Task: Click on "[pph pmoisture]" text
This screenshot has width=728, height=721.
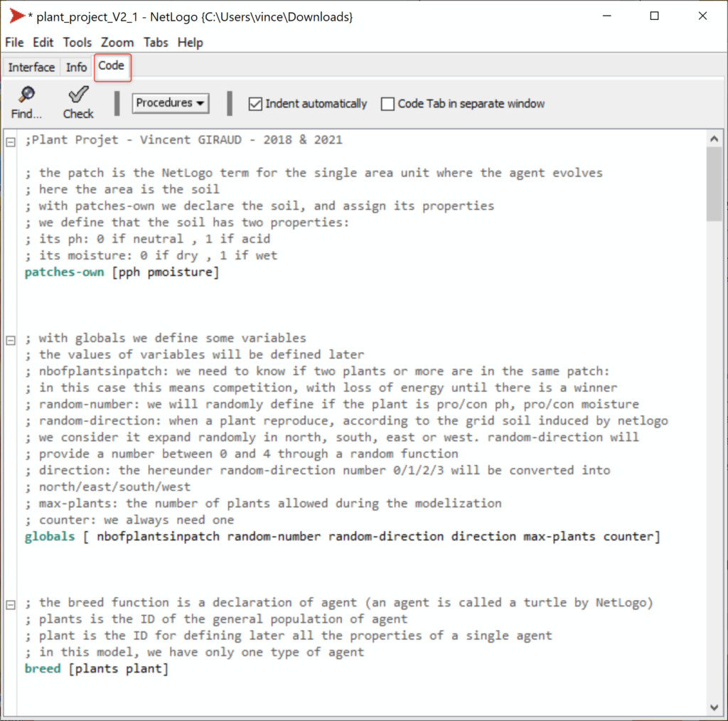Action: [x=166, y=272]
